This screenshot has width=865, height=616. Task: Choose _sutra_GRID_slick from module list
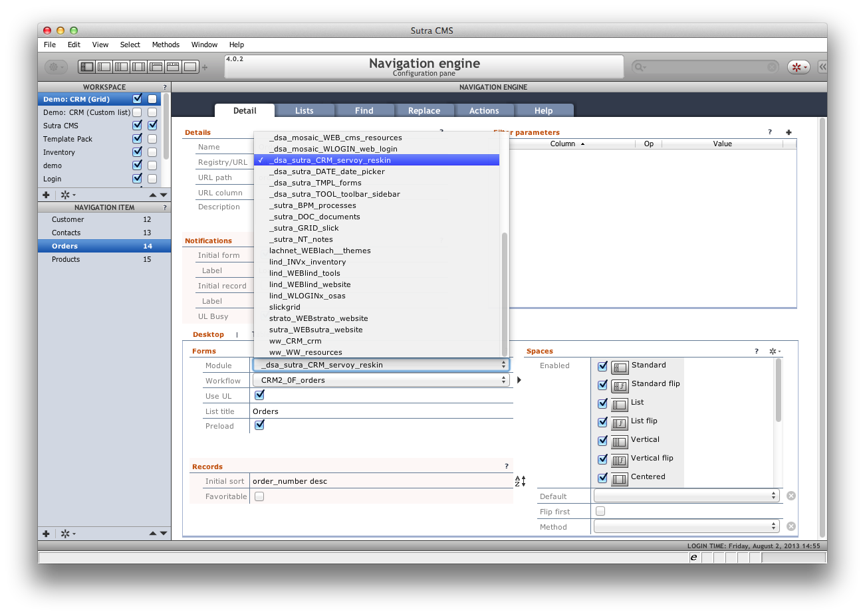coord(376,228)
